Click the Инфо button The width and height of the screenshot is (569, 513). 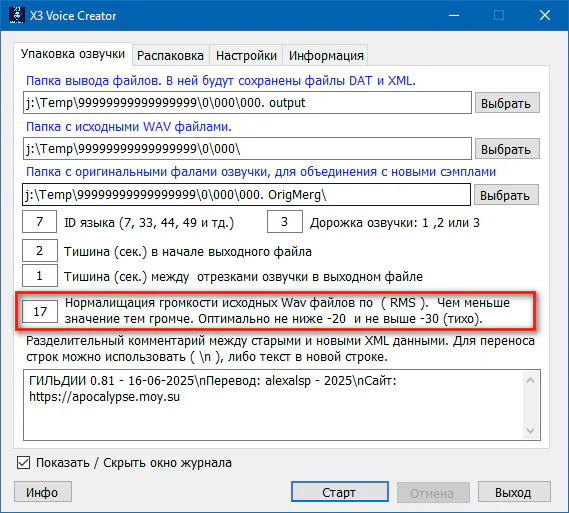(43, 492)
